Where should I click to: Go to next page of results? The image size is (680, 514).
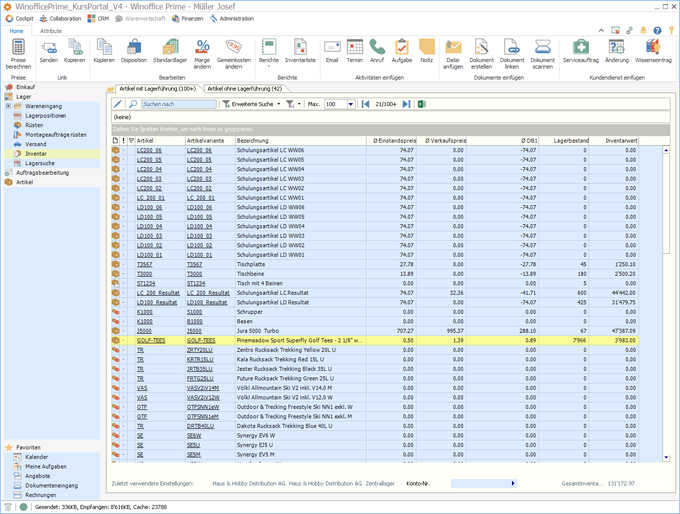(406, 104)
